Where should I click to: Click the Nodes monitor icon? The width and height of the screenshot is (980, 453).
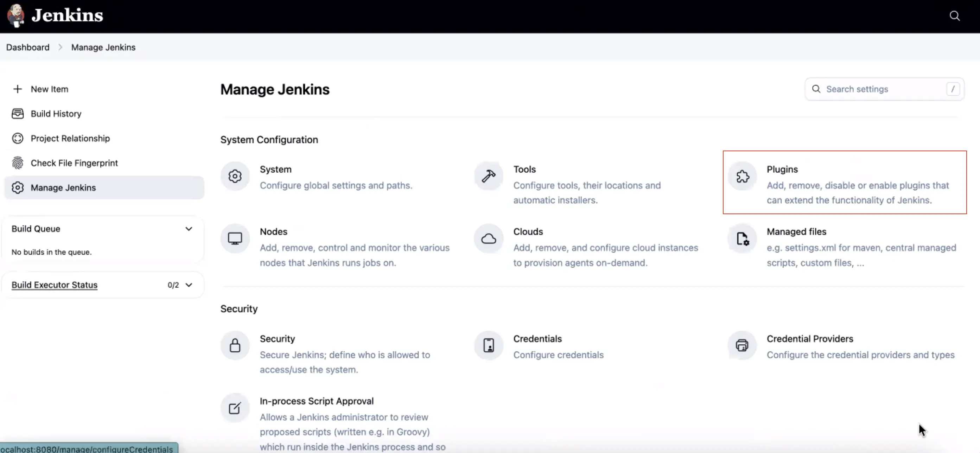coord(235,238)
